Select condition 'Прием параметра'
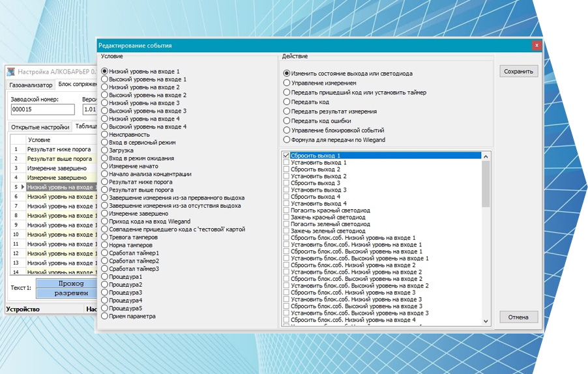The width and height of the screenshot is (588, 374). click(128, 316)
